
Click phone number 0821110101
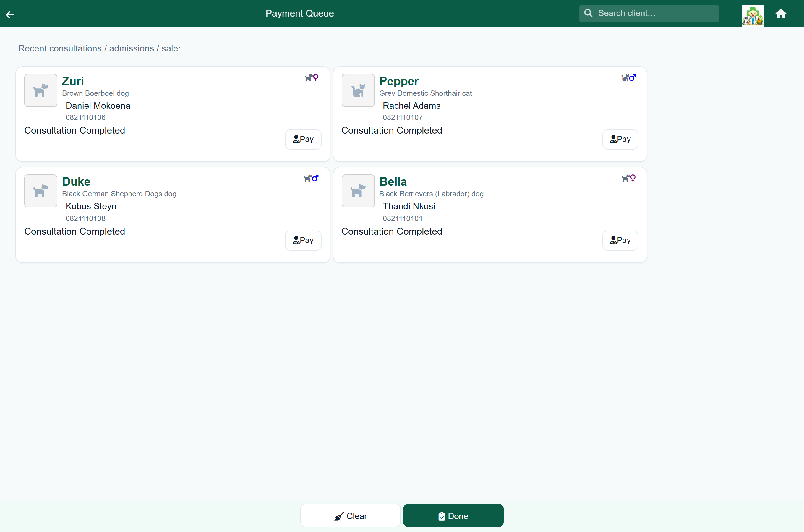pyautogui.click(x=403, y=219)
